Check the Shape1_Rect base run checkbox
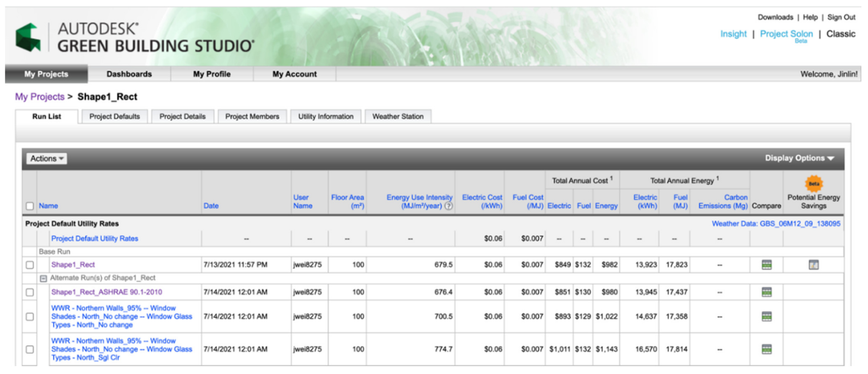This screenshot has height=374, width=868. [30, 265]
